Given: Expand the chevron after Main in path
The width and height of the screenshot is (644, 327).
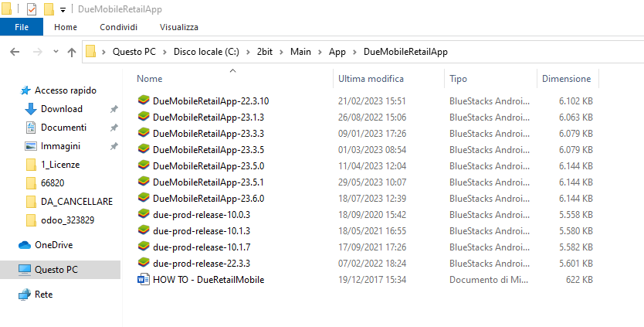Looking at the screenshot, I should 320,52.
